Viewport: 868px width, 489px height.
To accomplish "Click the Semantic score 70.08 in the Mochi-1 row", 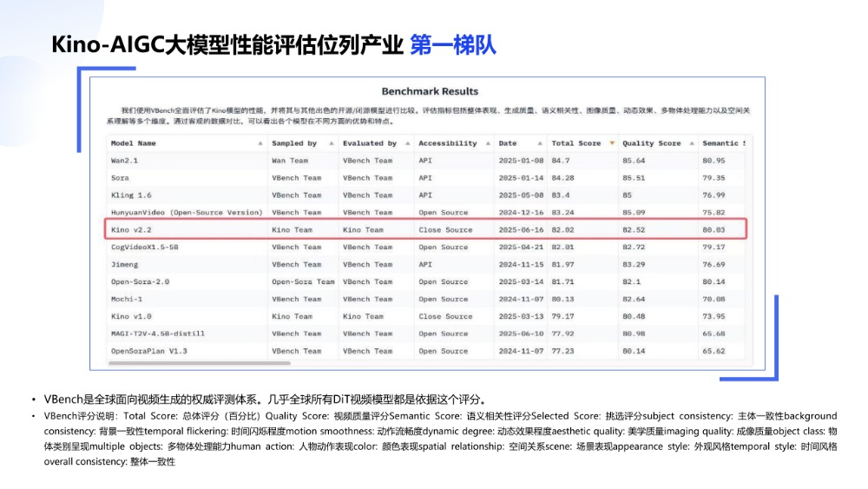I will [x=713, y=299].
